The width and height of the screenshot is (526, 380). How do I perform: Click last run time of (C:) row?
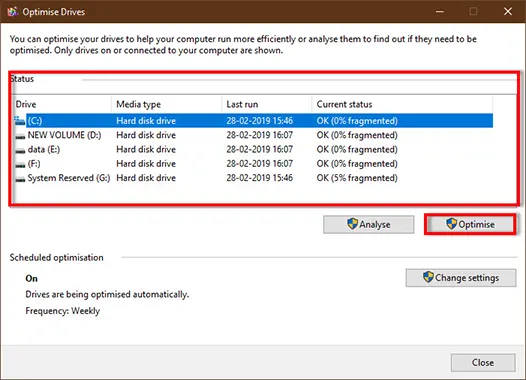(259, 121)
